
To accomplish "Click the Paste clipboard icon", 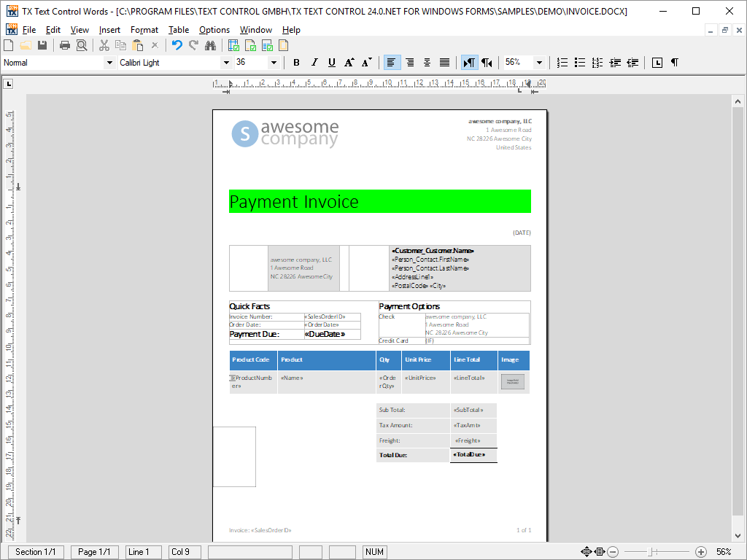I will point(137,45).
